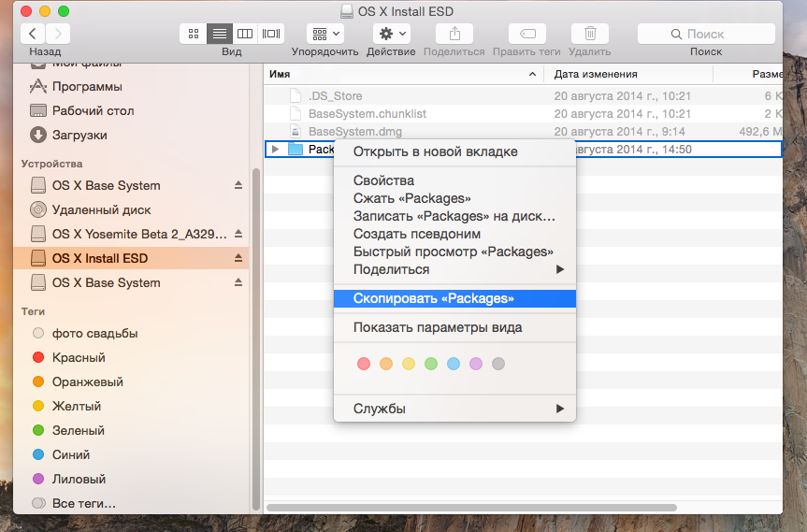The height and width of the screenshot is (532, 807).
Task: Choose Свойства in the context menu
Action: pos(383,180)
